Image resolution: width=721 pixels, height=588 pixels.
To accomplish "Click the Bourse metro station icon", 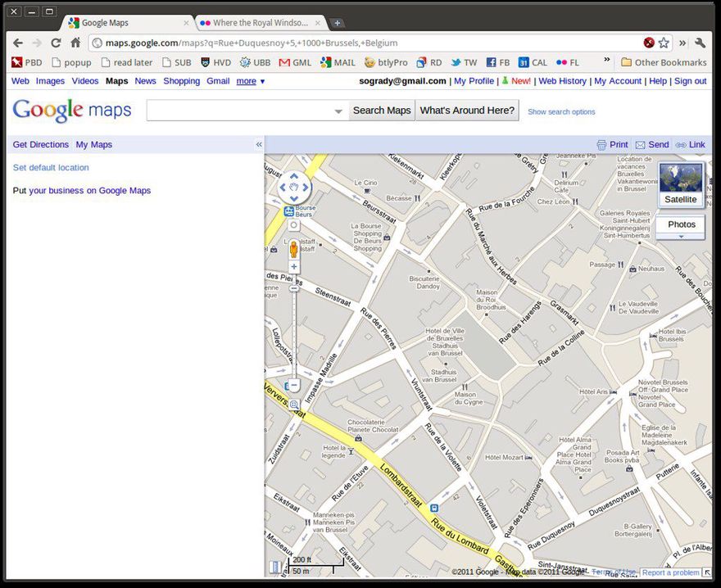I will click(288, 211).
